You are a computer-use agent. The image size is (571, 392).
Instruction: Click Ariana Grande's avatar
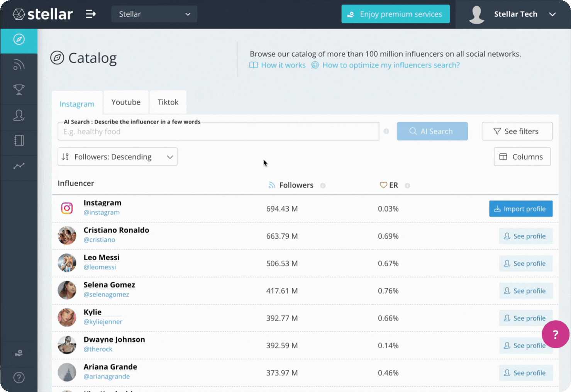point(67,373)
